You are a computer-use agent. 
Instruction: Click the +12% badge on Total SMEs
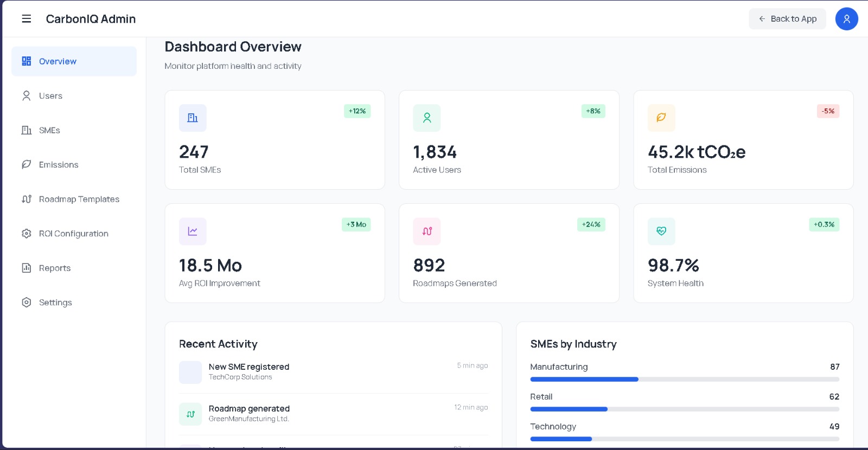(x=357, y=111)
